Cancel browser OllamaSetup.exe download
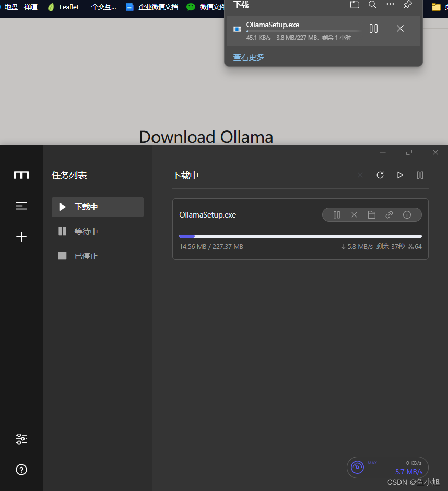 [400, 29]
